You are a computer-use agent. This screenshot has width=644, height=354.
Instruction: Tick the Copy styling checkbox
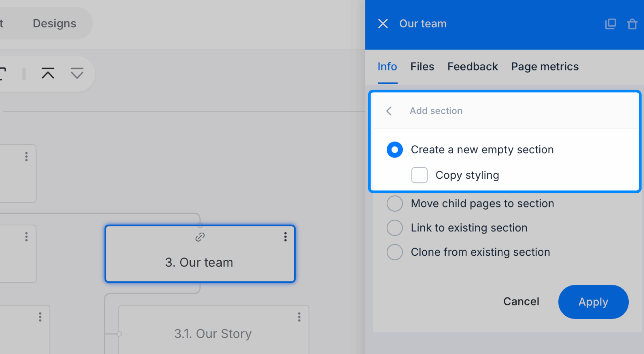point(419,175)
